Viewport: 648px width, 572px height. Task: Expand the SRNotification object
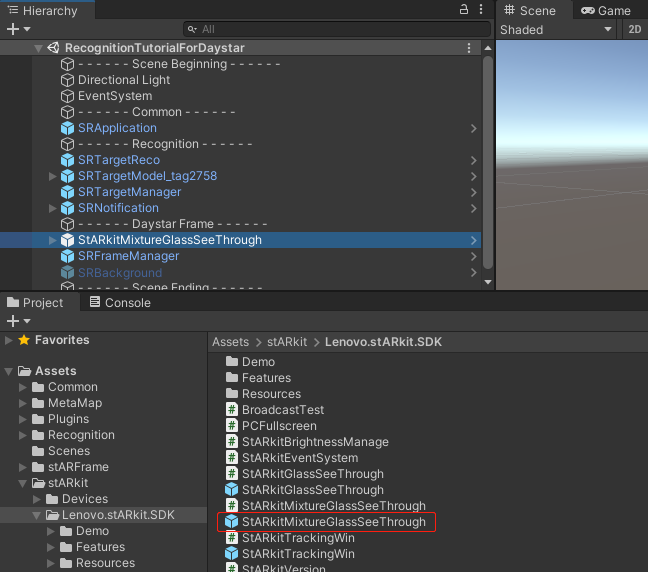pyautogui.click(x=52, y=208)
